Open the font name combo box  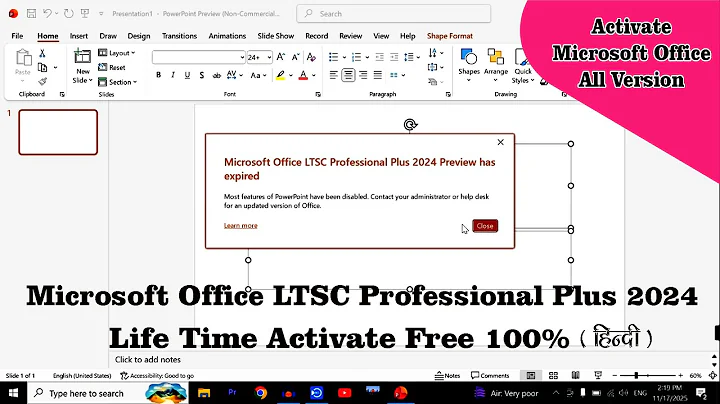(x=198, y=57)
